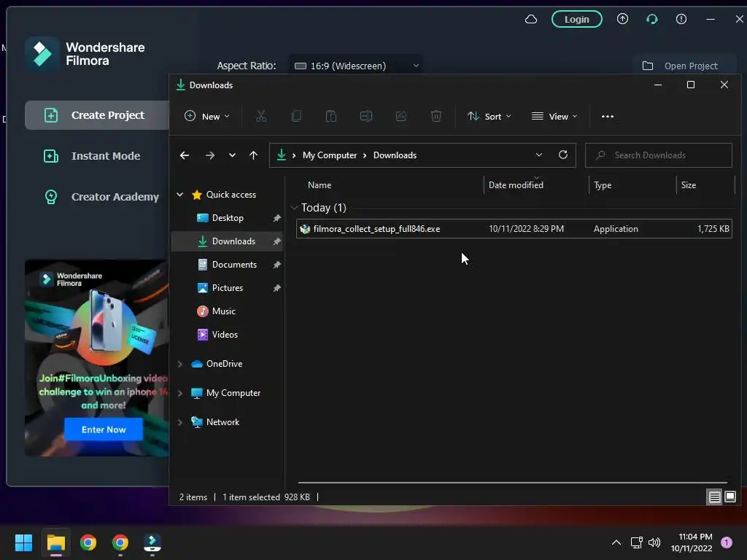Open the headset support icon in Filmora
This screenshot has height=560, width=747.
[651, 19]
